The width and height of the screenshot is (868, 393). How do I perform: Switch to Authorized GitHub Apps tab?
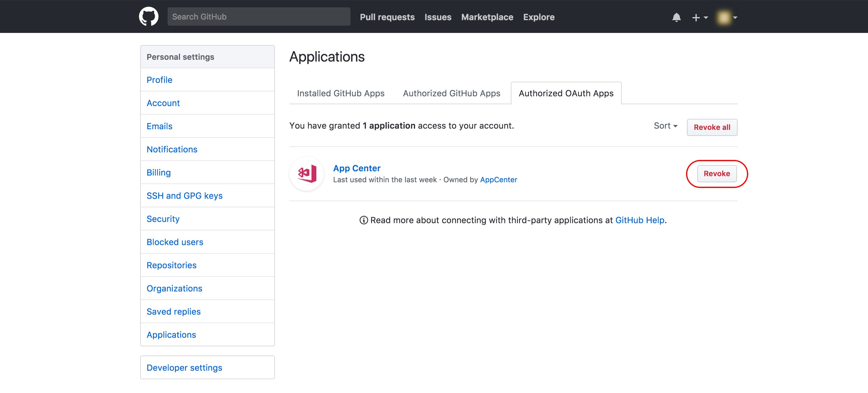click(x=451, y=93)
